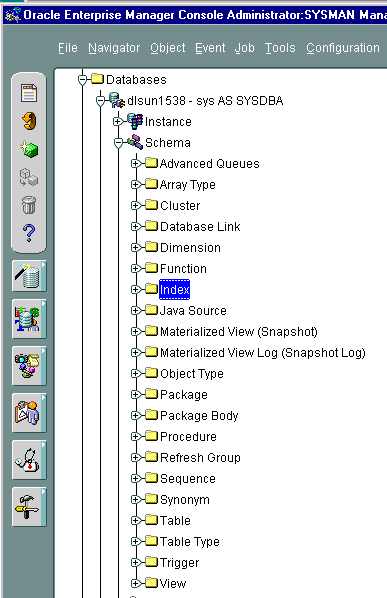
Task: Expand the Instance node
Action: 118,122
